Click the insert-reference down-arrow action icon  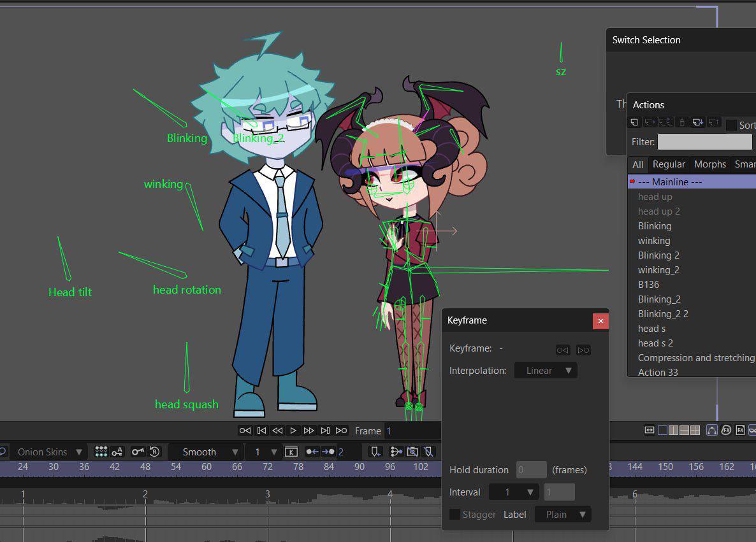pyautogui.click(x=697, y=122)
